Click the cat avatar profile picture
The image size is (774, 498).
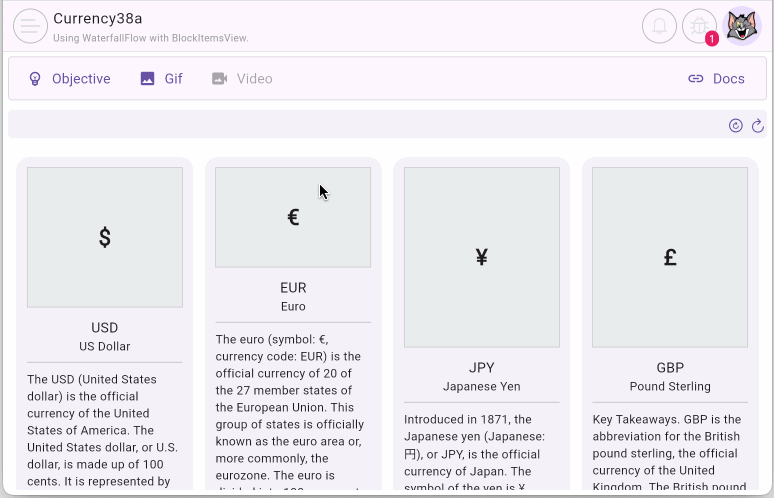[742, 26]
